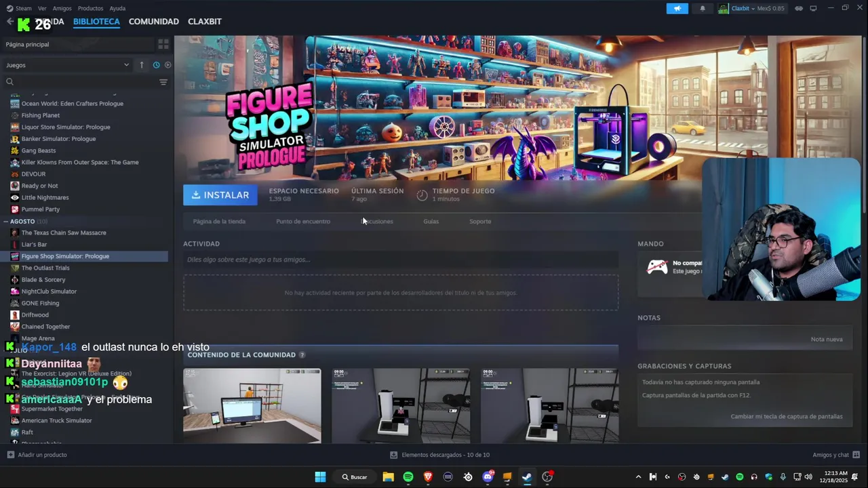
Task: Open the Ver menu
Action: pos(42,8)
